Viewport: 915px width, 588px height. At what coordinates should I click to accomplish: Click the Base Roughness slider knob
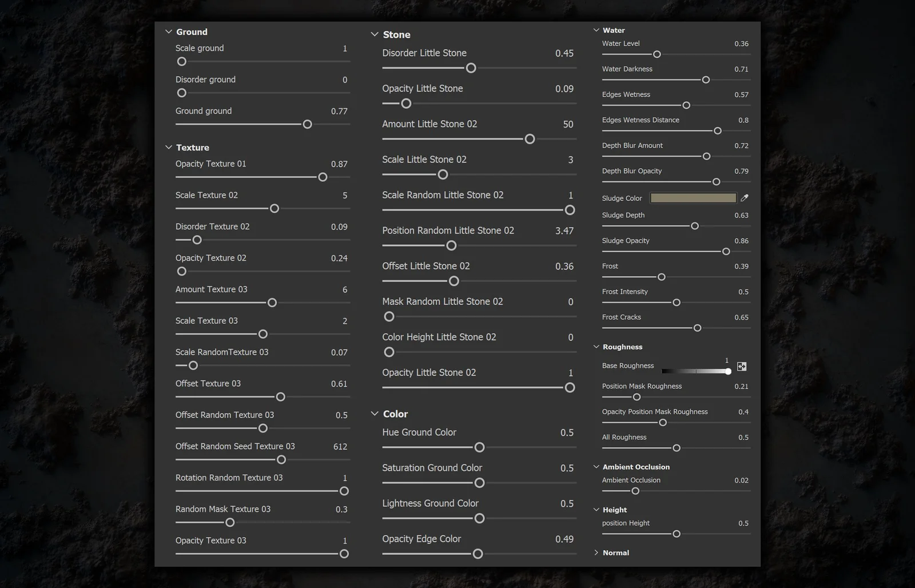tap(727, 371)
